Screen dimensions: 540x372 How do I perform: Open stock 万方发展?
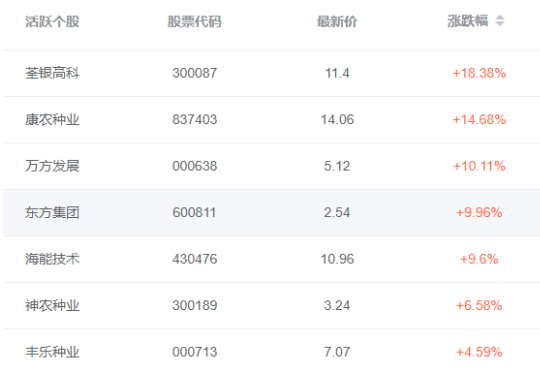[52, 166]
